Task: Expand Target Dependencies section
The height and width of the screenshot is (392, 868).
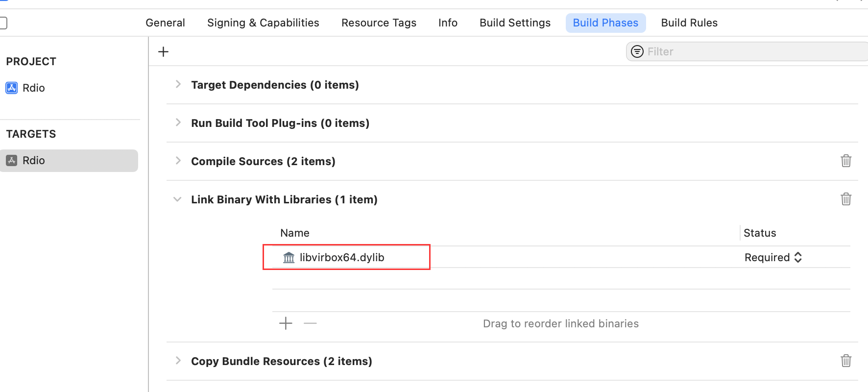Action: pos(178,84)
